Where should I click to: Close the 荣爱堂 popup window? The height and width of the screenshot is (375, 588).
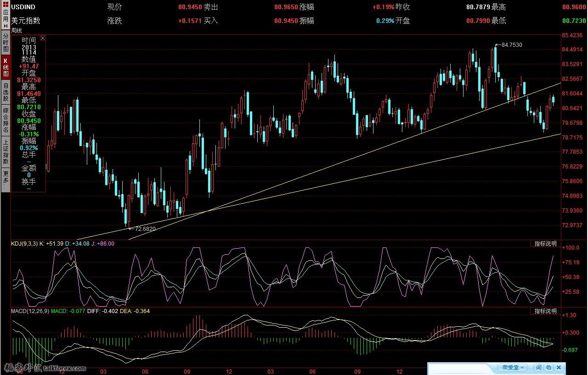(x=559, y=368)
